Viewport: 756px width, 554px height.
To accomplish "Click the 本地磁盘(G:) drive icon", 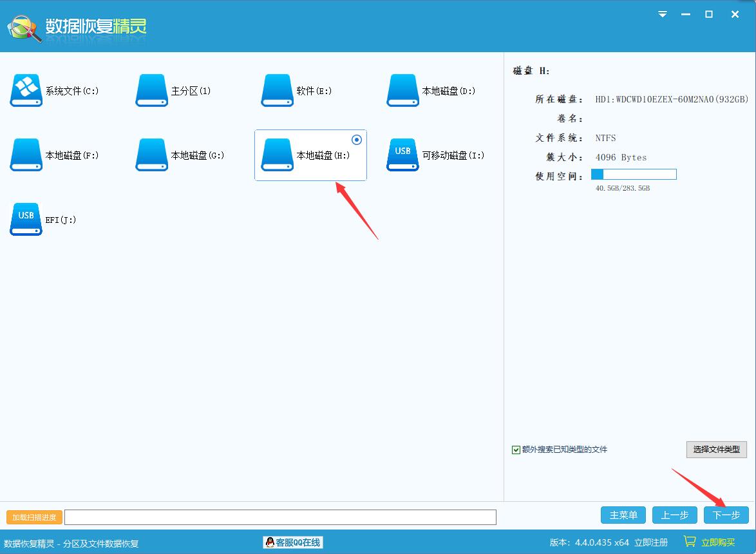I will pos(152,155).
